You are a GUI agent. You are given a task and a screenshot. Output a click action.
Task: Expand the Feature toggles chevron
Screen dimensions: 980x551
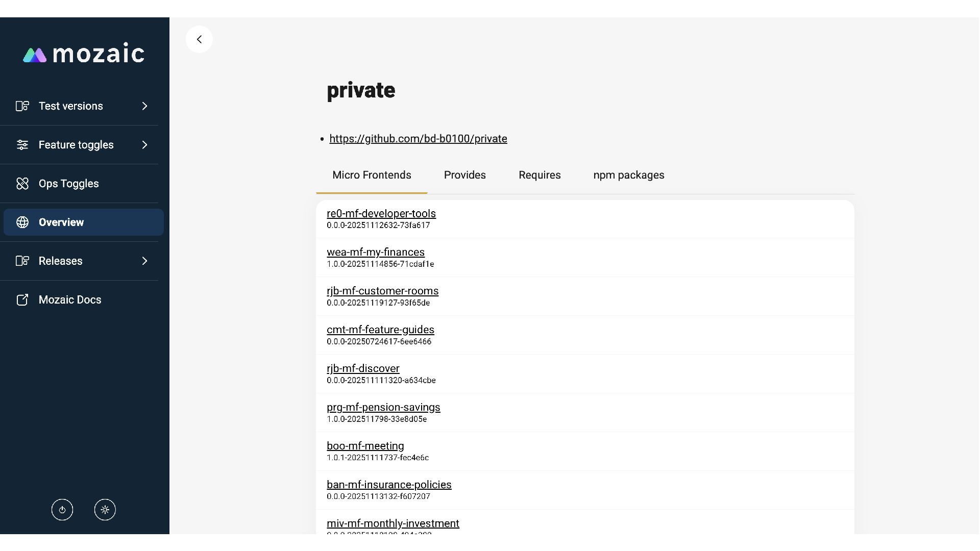[x=144, y=145]
